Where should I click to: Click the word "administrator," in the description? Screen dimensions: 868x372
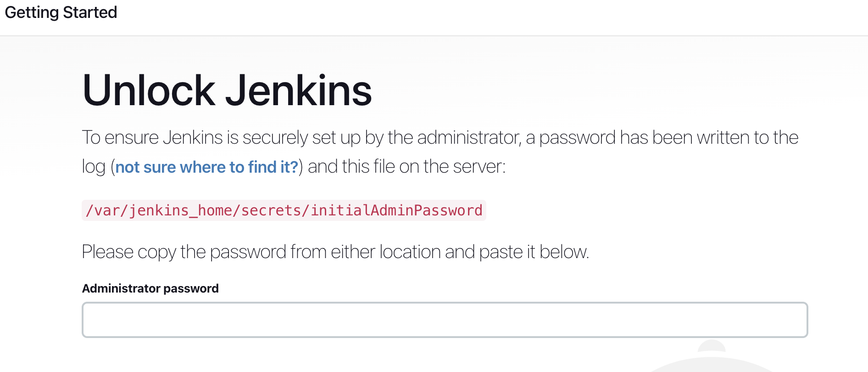(469, 138)
